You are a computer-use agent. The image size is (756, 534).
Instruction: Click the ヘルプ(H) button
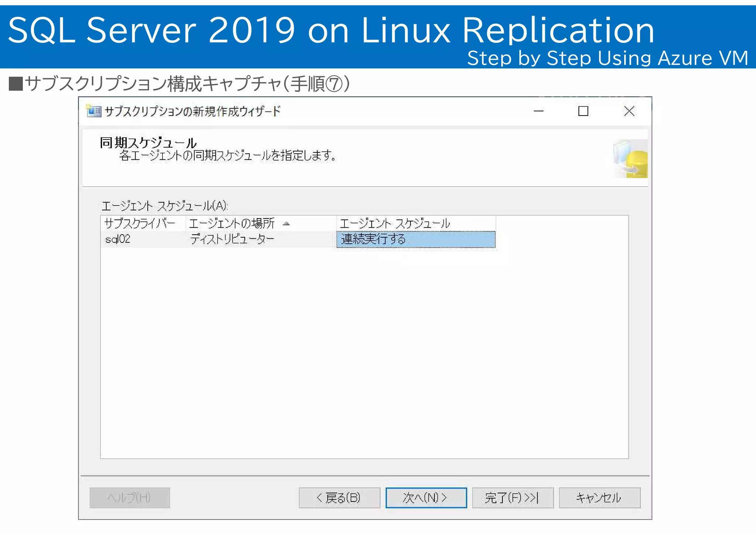point(130,498)
